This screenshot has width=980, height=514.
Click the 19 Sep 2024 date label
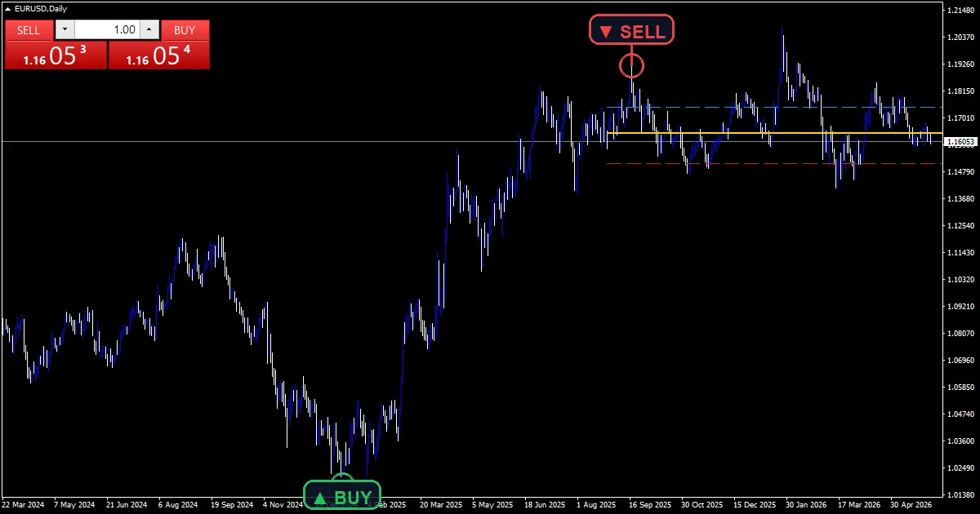click(x=233, y=505)
